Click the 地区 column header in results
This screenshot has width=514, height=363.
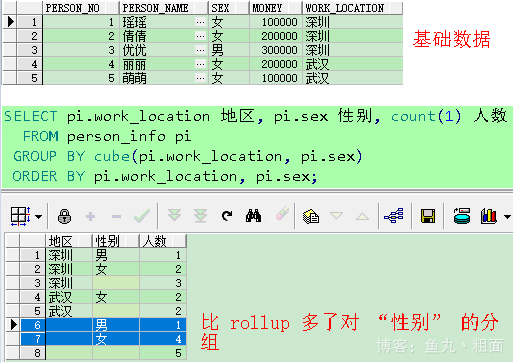click(69, 241)
